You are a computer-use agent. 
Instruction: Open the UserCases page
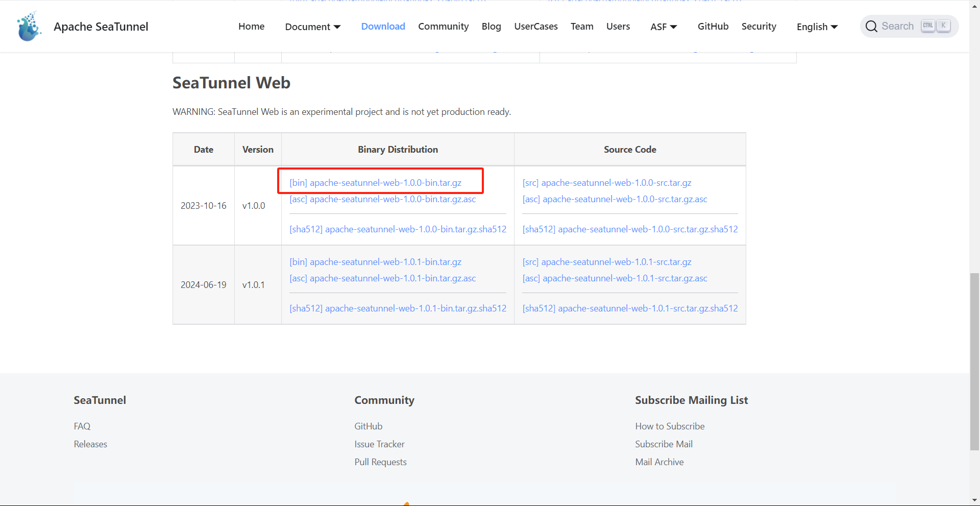[535, 27]
